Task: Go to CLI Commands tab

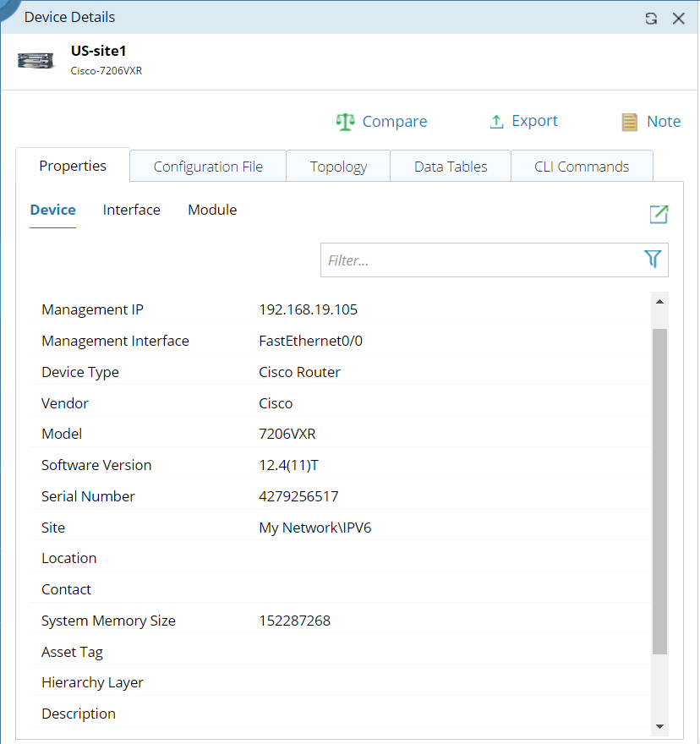Action: 582,167
